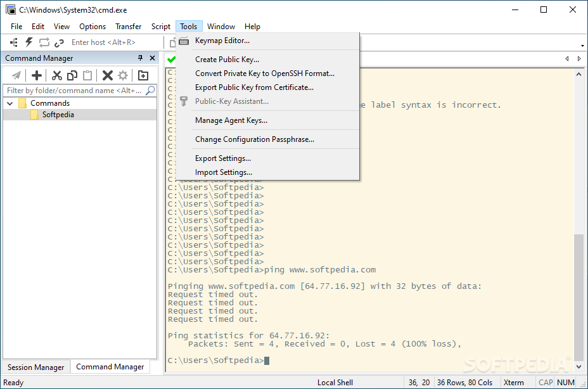The image size is (588, 389).
Task: Click the Copy icon in Command Manager
Action: [x=72, y=75]
